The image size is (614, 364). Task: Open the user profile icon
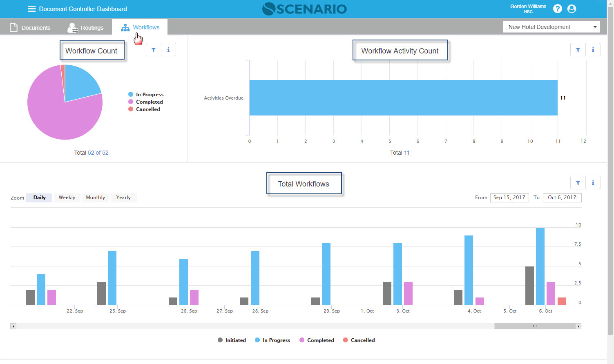(572, 9)
